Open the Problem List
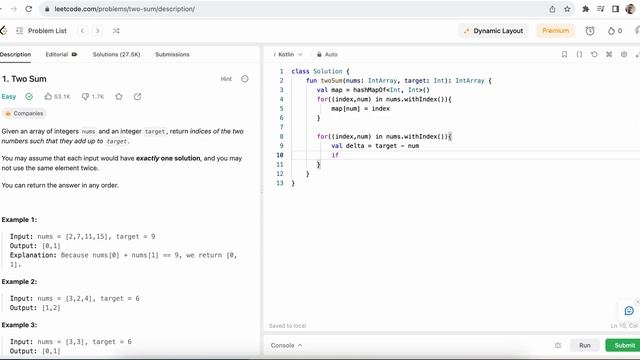The image size is (640, 360). pyautogui.click(x=41, y=31)
